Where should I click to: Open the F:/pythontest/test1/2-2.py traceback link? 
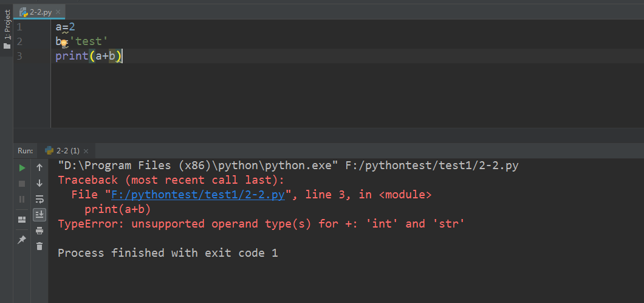pyautogui.click(x=198, y=195)
